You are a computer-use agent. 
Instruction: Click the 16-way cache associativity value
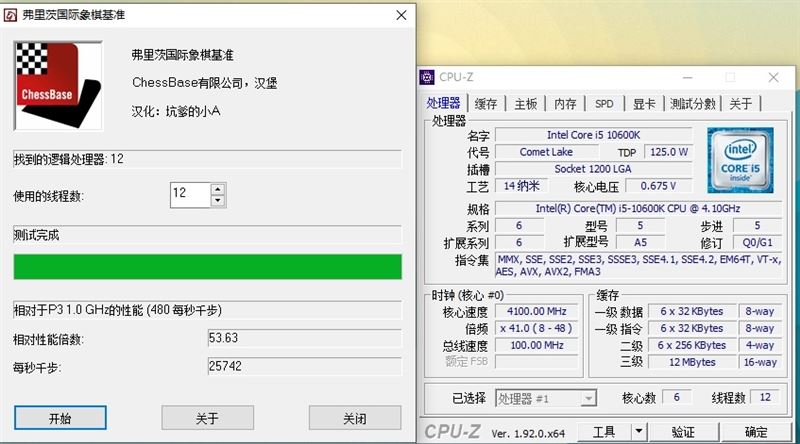(760, 362)
